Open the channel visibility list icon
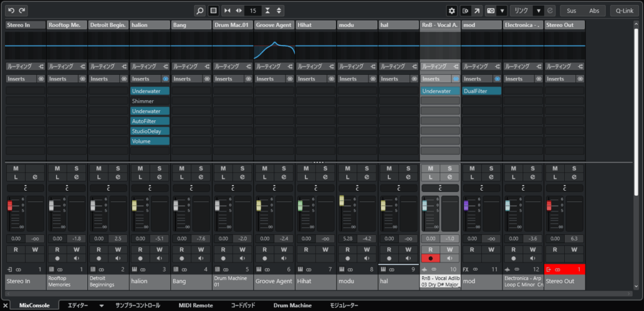 213,11
